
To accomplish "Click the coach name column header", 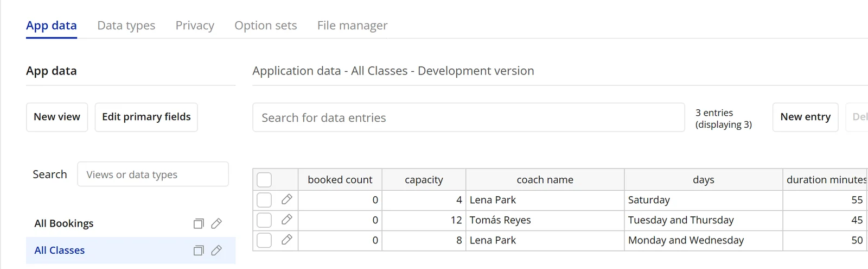I will [545, 180].
